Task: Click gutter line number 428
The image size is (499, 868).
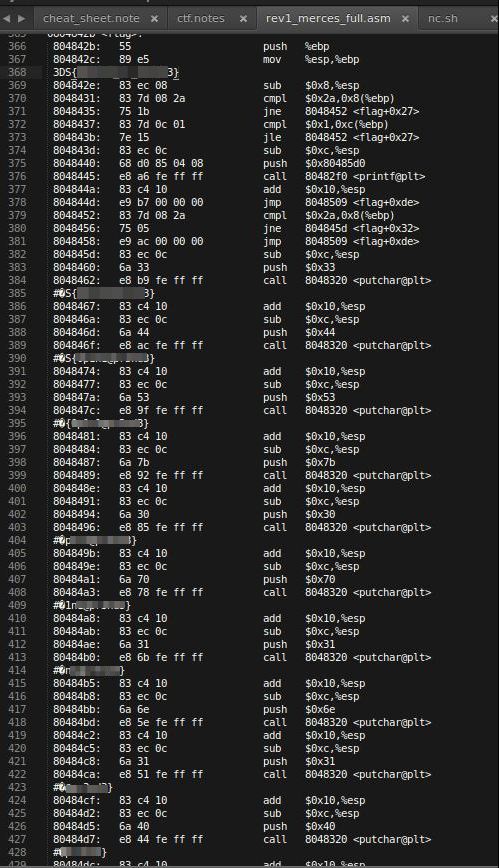Action: click(x=17, y=852)
